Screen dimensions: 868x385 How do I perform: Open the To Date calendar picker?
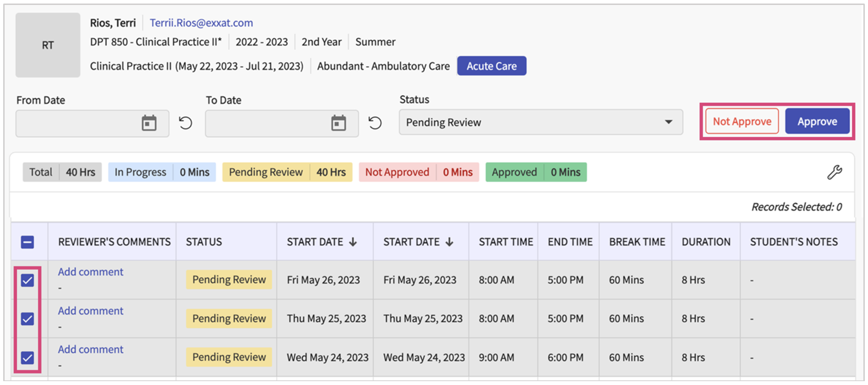pos(339,123)
